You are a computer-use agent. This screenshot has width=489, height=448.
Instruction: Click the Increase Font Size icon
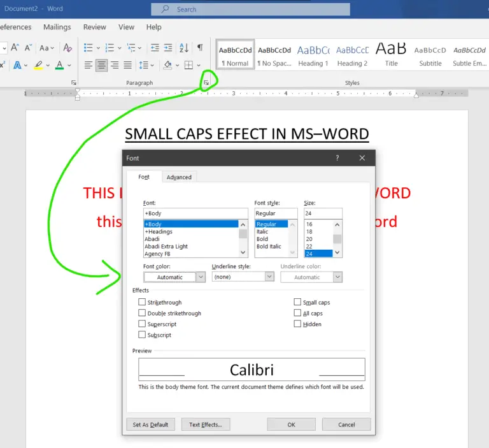[15, 48]
